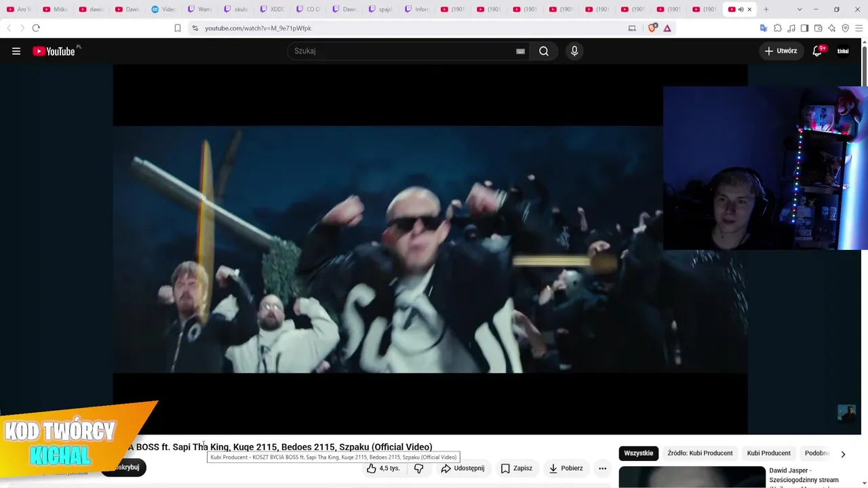The width and height of the screenshot is (868, 488).
Task: Switch to the 'Video' tab
Action: click(164, 9)
